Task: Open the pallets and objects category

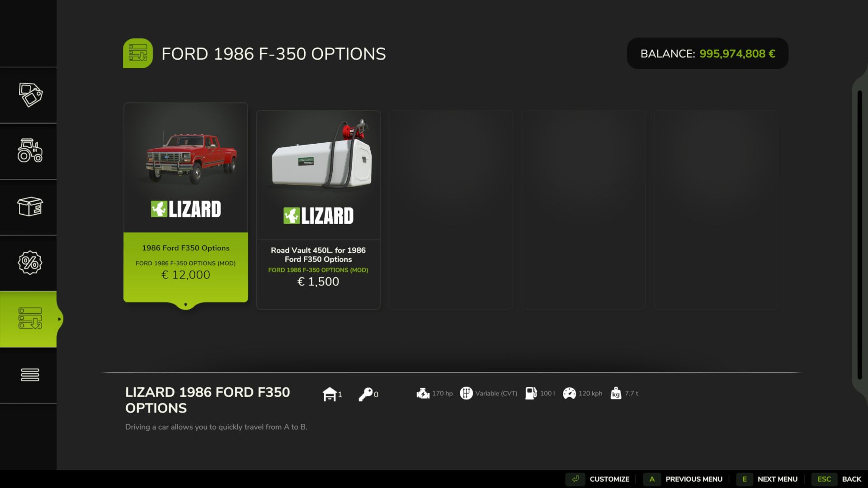Action: point(29,207)
